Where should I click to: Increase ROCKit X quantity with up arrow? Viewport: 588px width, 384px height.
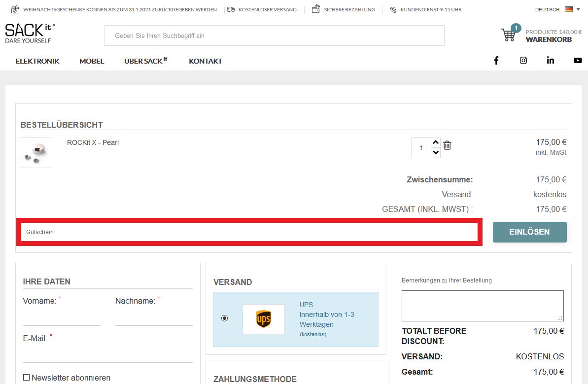pyautogui.click(x=435, y=142)
